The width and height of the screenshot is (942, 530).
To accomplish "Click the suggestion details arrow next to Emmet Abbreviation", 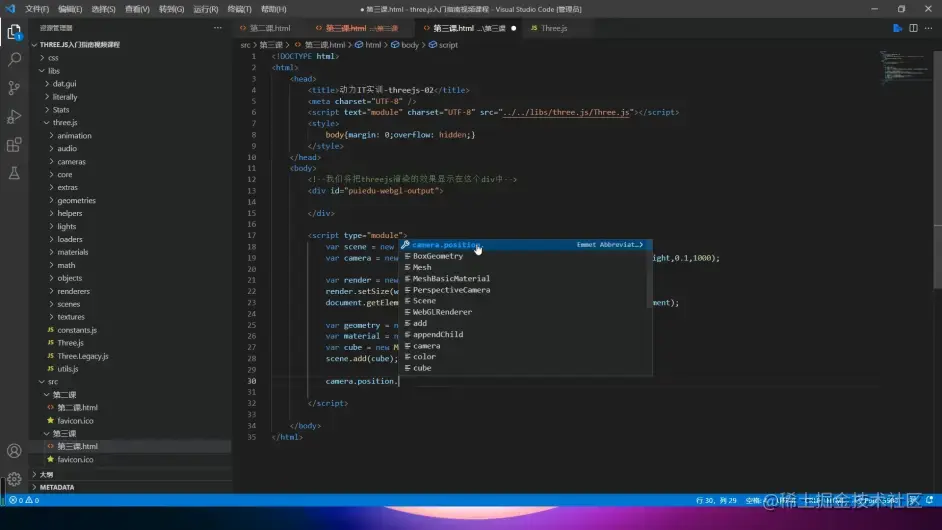I will 641,245.
